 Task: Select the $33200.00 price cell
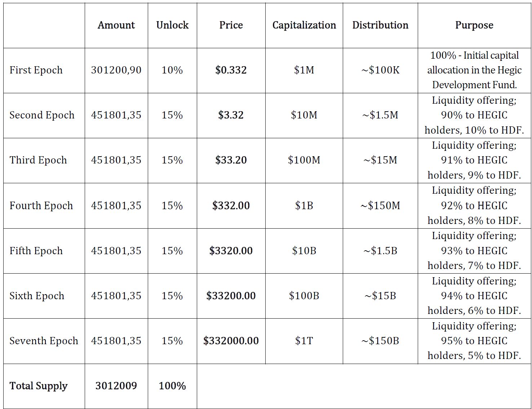click(231, 296)
